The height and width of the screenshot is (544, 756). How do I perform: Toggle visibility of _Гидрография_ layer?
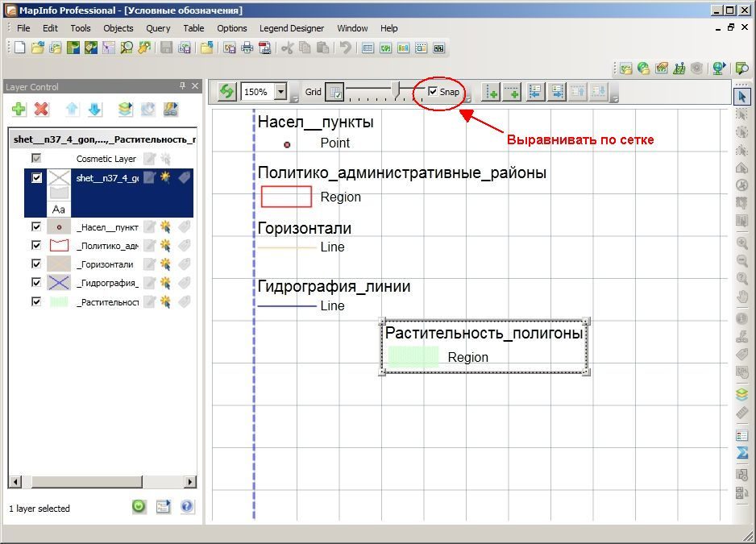[36, 281]
